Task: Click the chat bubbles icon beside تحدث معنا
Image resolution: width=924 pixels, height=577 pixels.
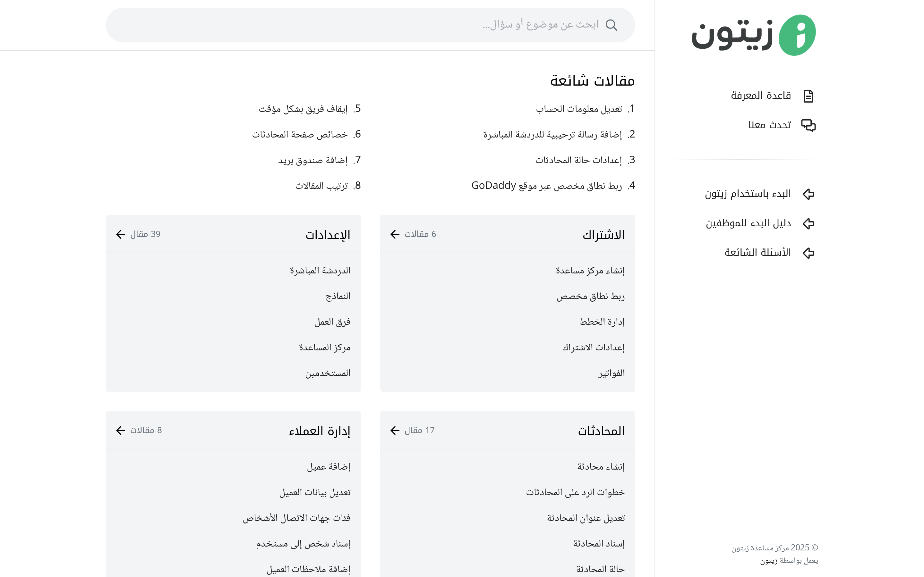Action: (808, 125)
